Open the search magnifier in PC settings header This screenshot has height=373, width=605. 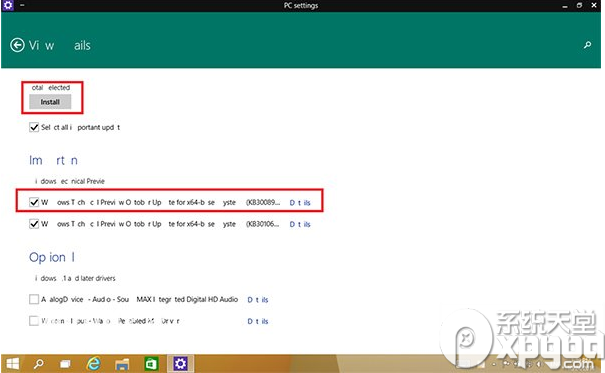pos(587,45)
